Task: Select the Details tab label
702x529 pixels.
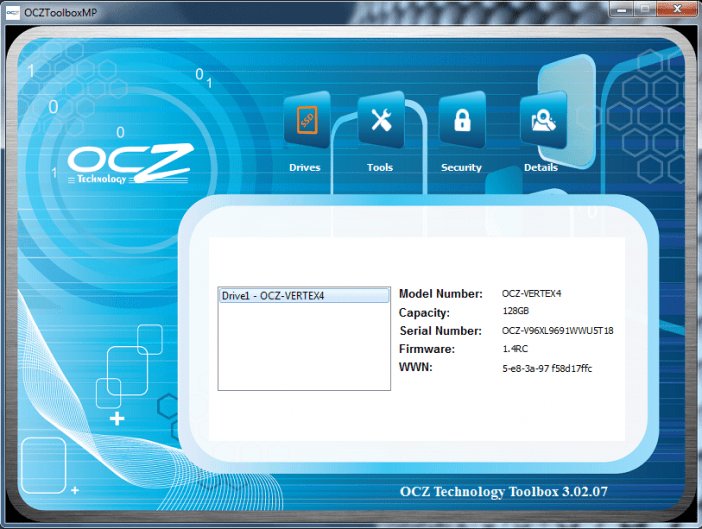Action: (x=541, y=167)
